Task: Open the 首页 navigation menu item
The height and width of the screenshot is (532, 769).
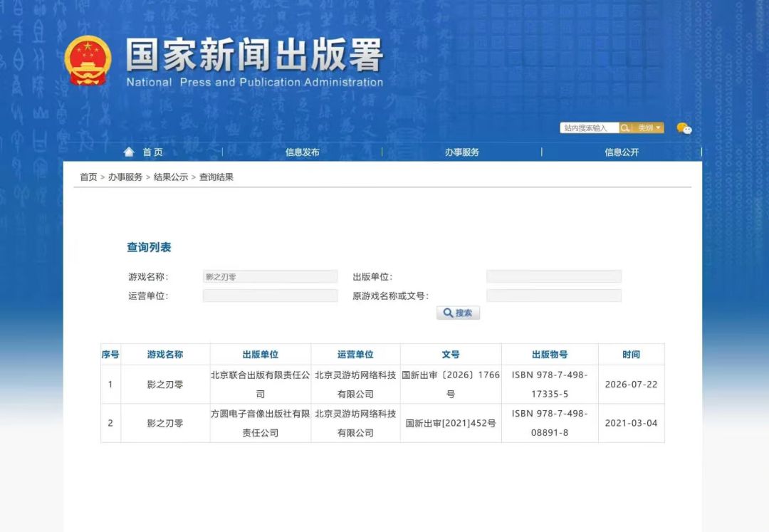Action: 152,152
